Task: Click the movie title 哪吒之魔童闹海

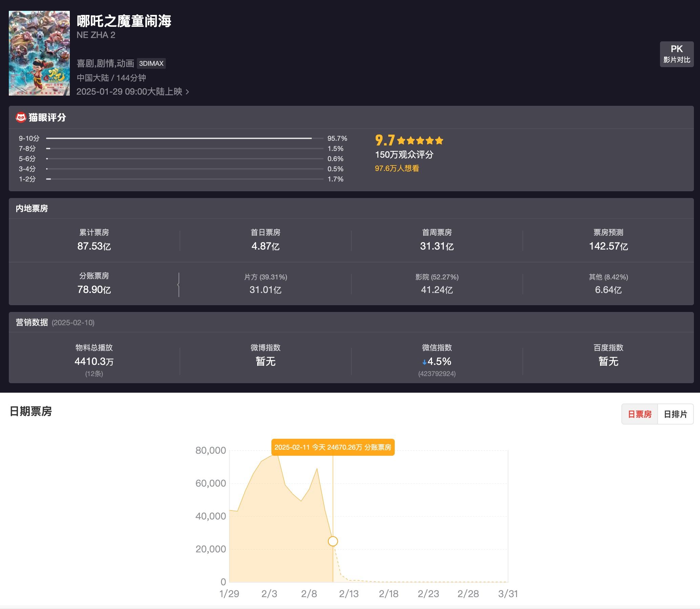Action: pyautogui.click(x=124, y=21)
